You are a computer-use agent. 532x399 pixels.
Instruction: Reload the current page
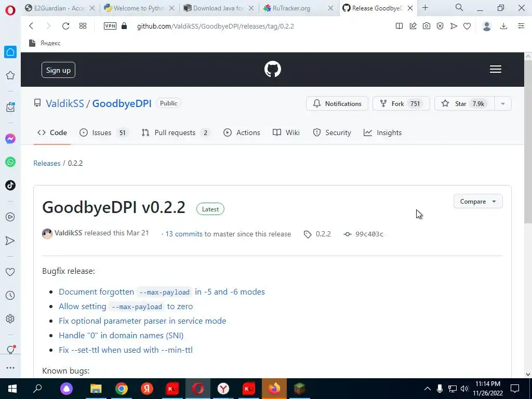point(65,26)
